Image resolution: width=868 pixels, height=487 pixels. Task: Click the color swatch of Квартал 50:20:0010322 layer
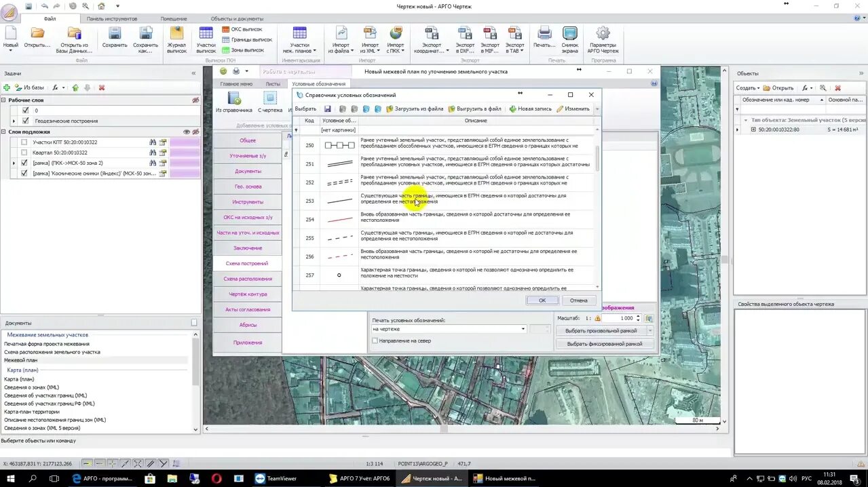point(184,153)
